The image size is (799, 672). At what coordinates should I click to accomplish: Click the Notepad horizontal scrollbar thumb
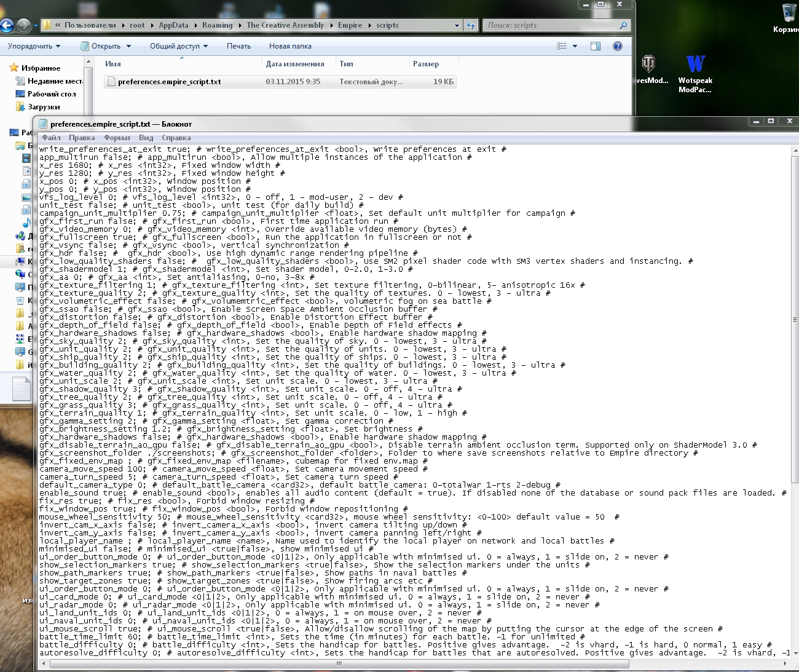click(339, 664)
